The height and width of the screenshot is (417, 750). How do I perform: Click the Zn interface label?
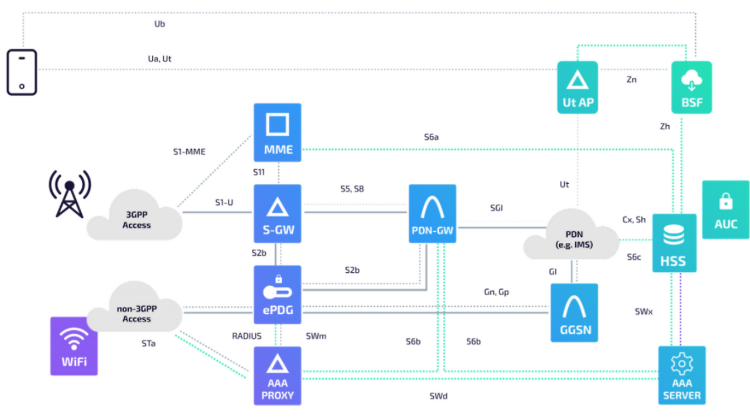coord(632,79)
